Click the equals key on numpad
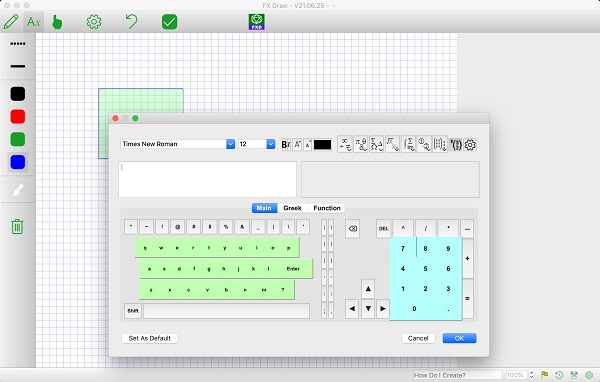This screenshot has width=600, height=382. click(467, 299)
